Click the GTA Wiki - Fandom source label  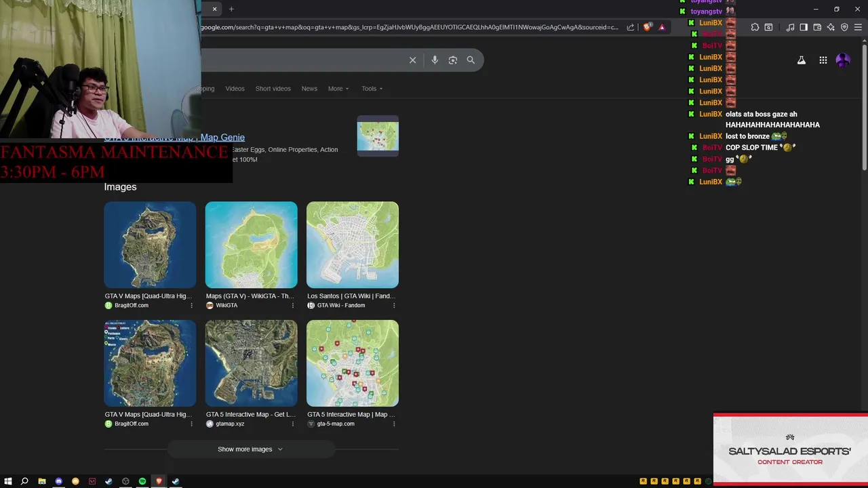[x=341, y=306]
